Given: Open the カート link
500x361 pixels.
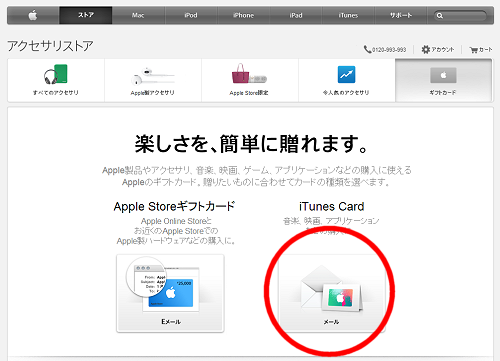Looking at the screenshot, I should [x=485, y=50].
